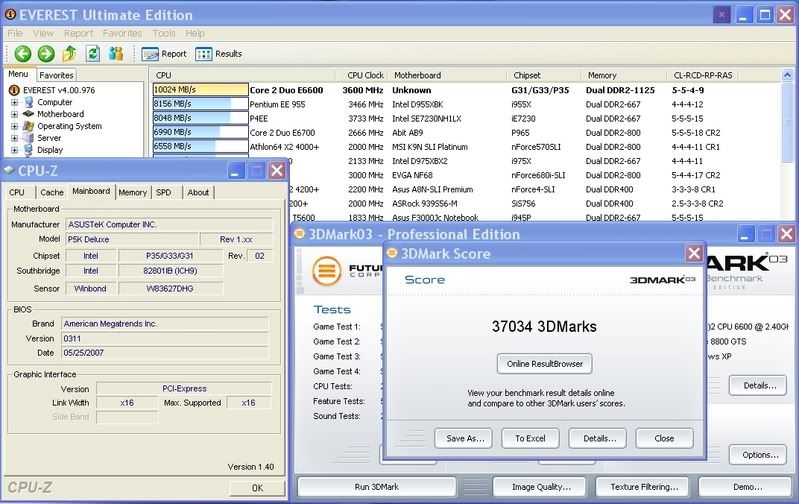799x504 pixels.
Task: Switch to the Menu tab in EVEREST
Action: [18, 74]
